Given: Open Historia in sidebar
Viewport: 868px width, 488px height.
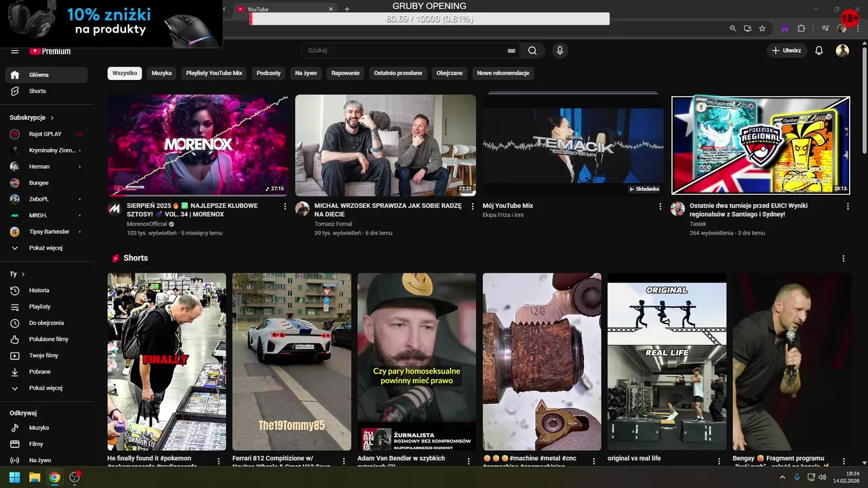Looking at the screenshot, I should pos(47,291).
